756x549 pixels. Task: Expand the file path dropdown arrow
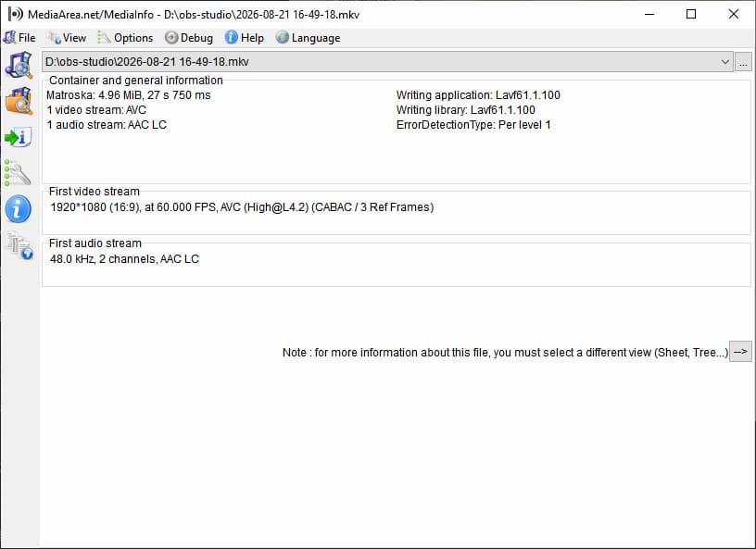[x=724, y=62]
